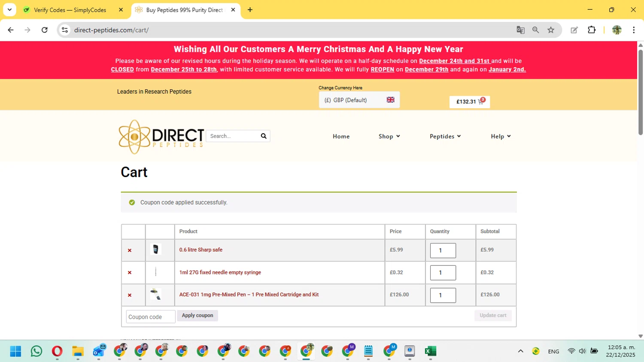Open the Extensions puzzle icon

(592, 30)
